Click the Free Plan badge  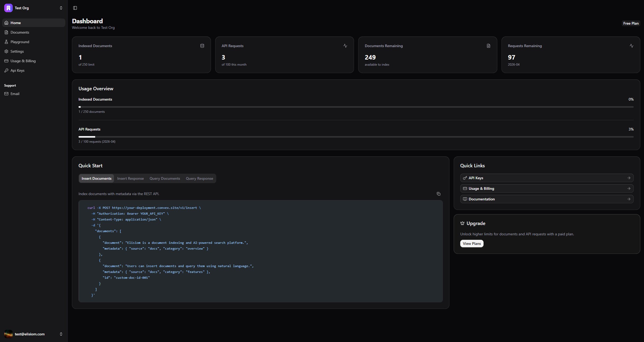631,23
